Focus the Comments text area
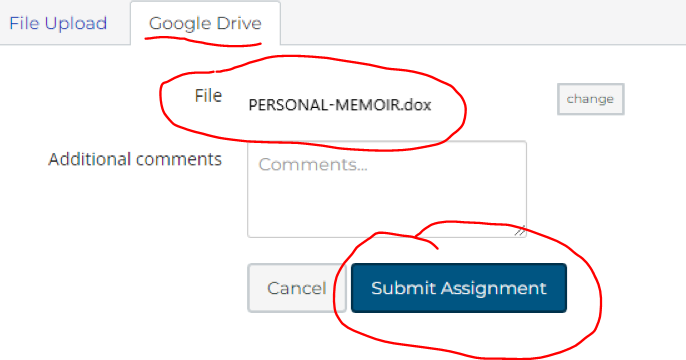This screenshot has height=360, width=686. [387, 189]
